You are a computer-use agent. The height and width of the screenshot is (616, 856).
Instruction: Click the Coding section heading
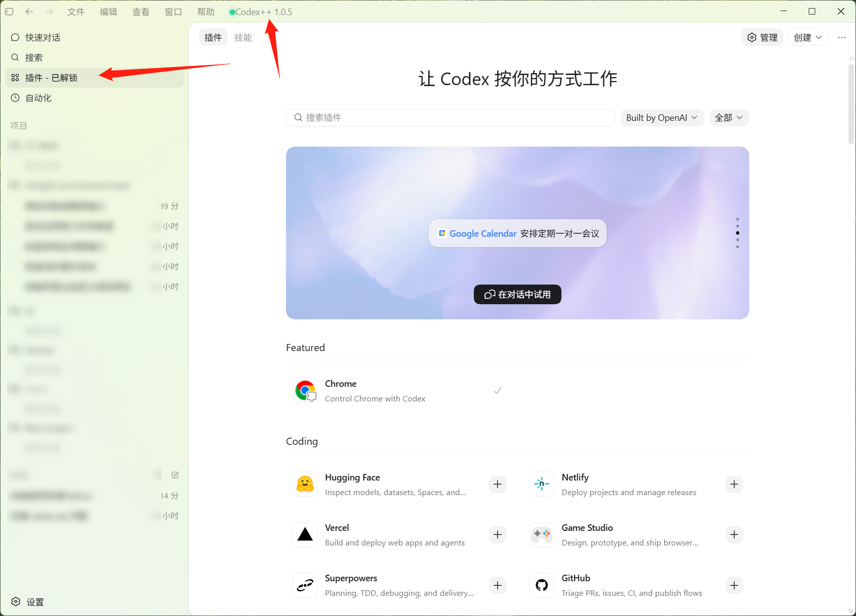(302, 441)
